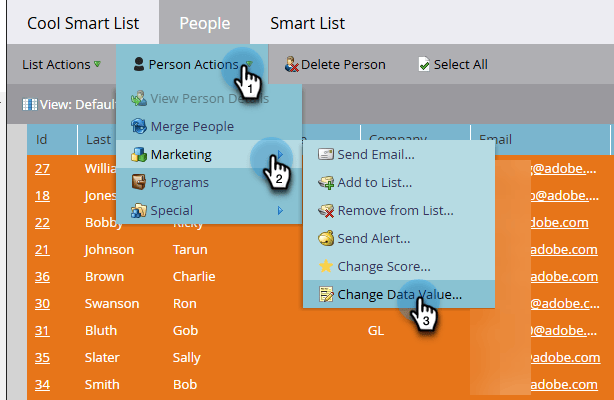Switch to the People tab

(x=204, y=23)
